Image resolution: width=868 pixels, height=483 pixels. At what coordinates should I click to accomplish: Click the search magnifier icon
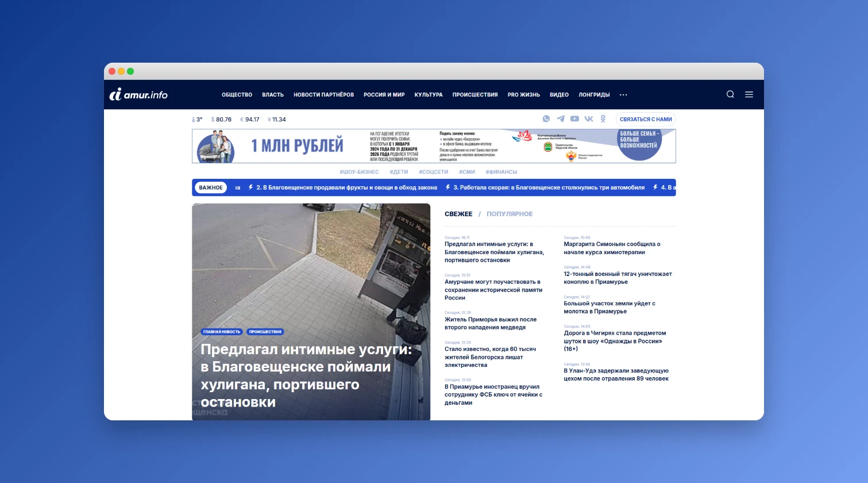(x=730, y=94)
